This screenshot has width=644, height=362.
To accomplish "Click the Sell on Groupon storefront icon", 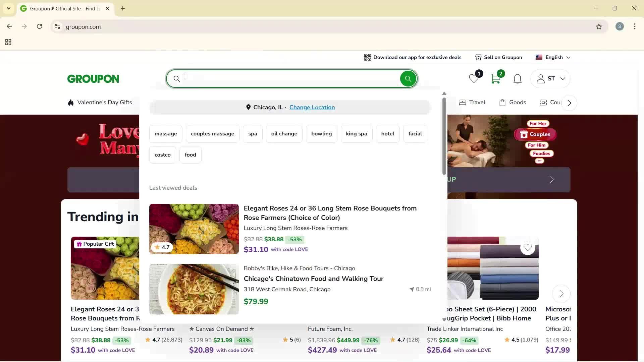I will 478,57.
